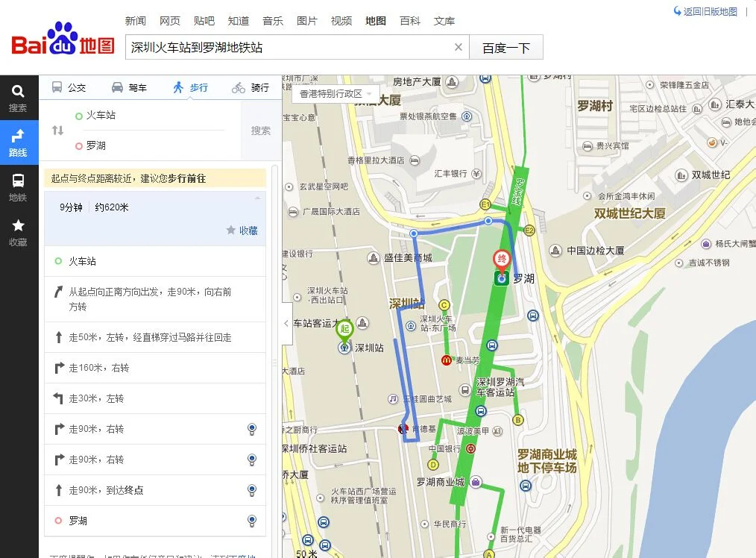Click the 起 start marker on map
The height and width of the screenshot is (558, 756).
(x=344, y=328)
